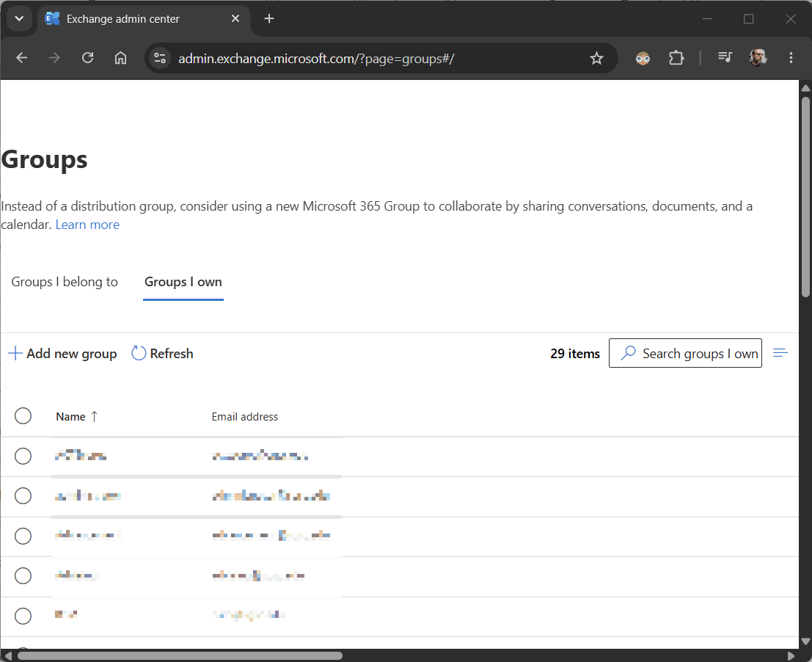Open the browser extensions menu

point(676,58)
